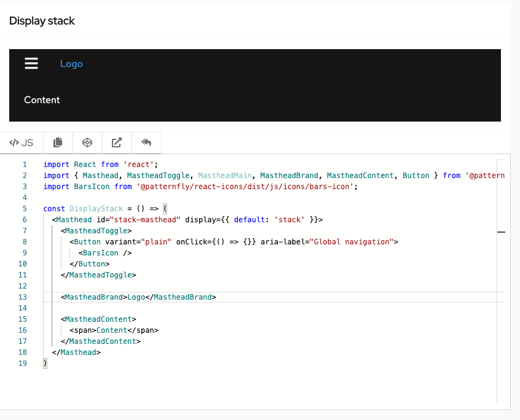Click the 'Content' text in masthead
520x420 pixels.
[42, 100]
